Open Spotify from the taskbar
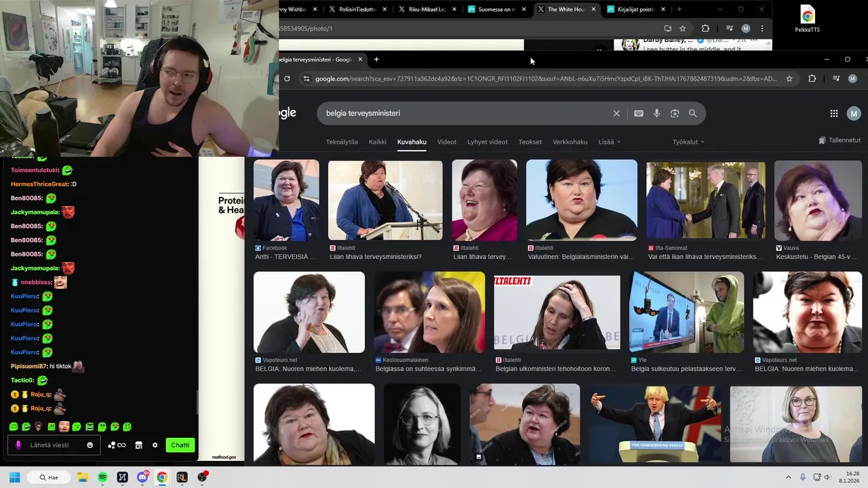This screenshot has height=488, width=868. tap(102, 477)
